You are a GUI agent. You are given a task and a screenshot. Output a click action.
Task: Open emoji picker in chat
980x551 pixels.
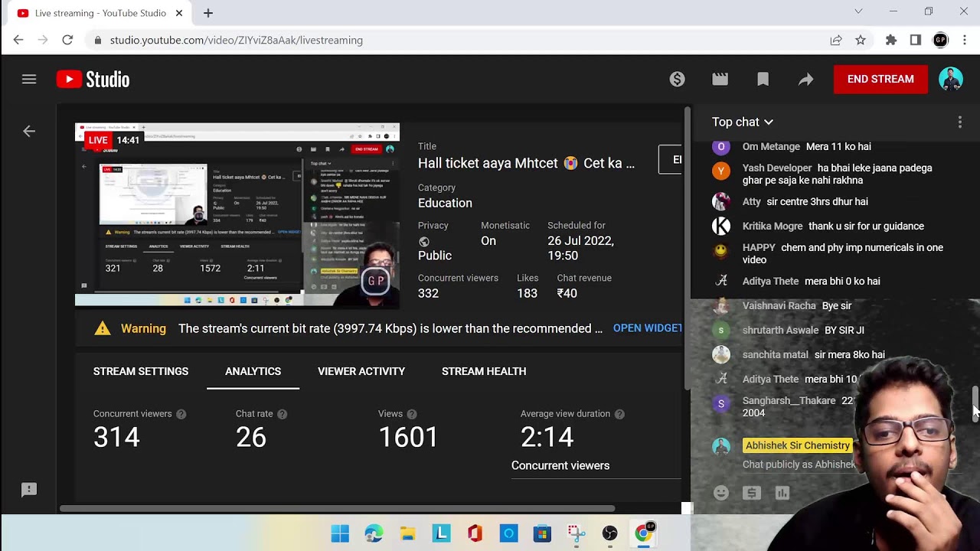pyautogui.click(x=721, y=493)
